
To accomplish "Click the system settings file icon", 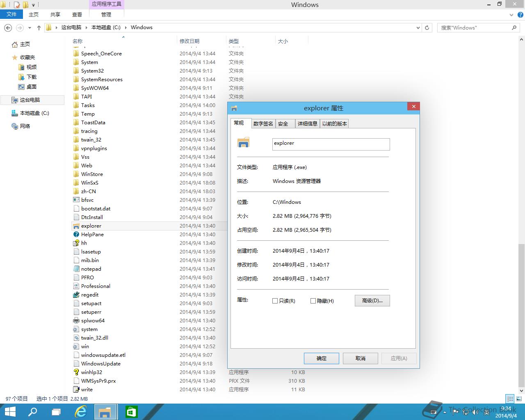I will (x=76, y=329).
